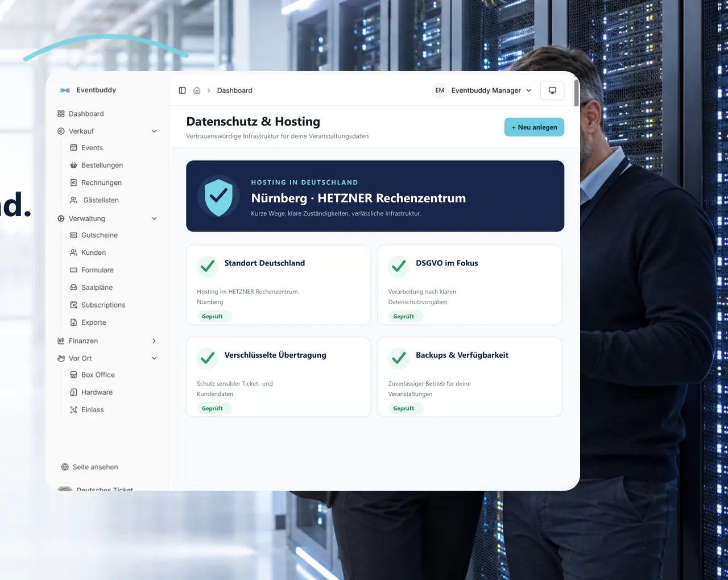Image resolution: width=728 pixels, height=580 pixels.
Task: Click the Gutscheine voucher icon
Action: coord(73,235)
